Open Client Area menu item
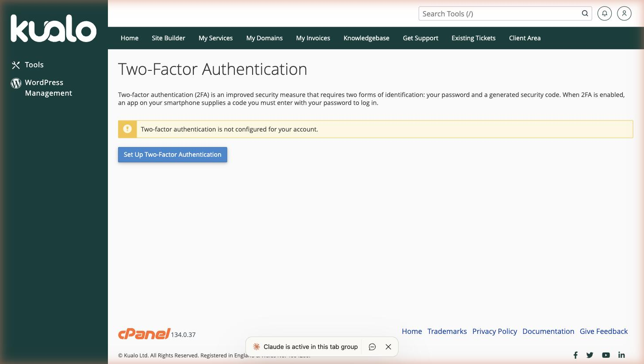Image resolution: width=644 pixels, height=364 pixels. 525,38
